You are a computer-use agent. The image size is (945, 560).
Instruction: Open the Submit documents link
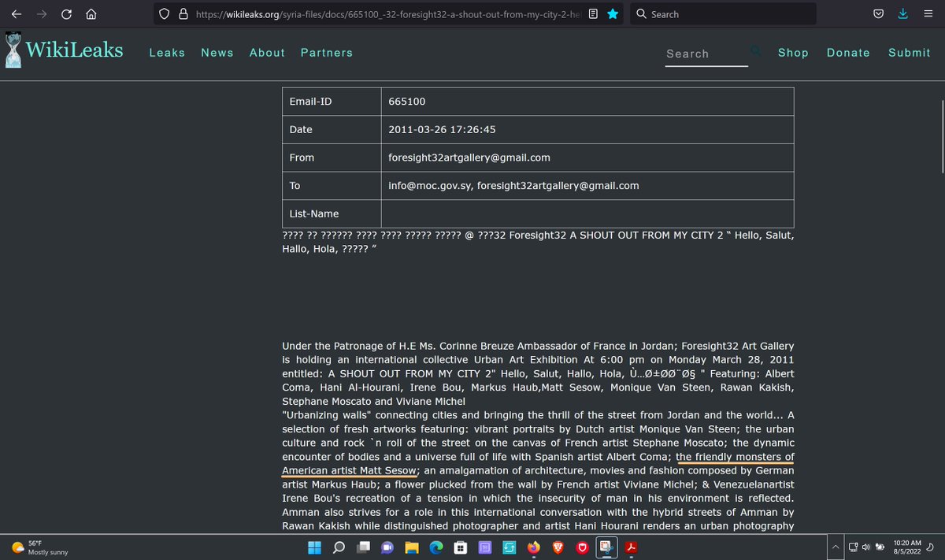coord(910,53)
